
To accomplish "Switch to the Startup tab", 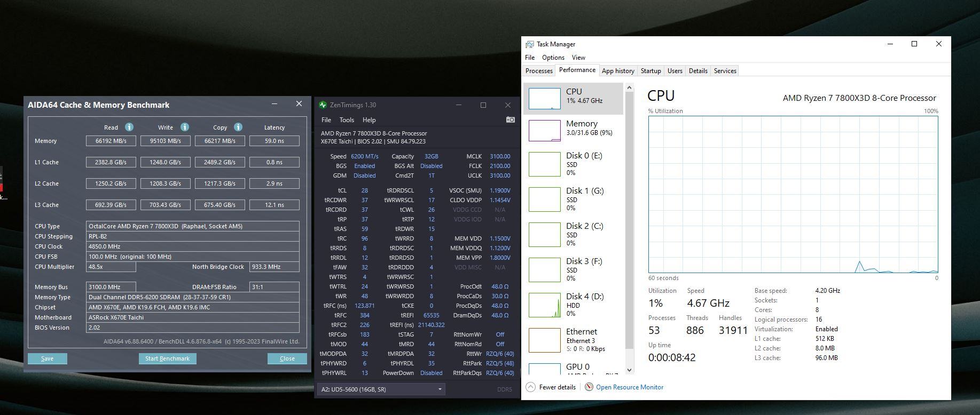I will (x=650, y=71).
